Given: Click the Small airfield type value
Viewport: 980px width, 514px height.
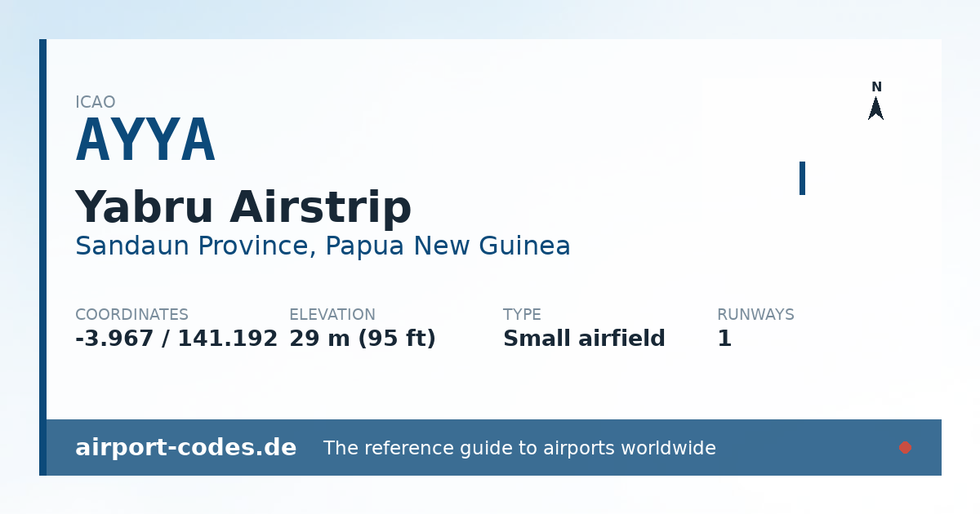Looking at the screenshot, I should (584, 339).
